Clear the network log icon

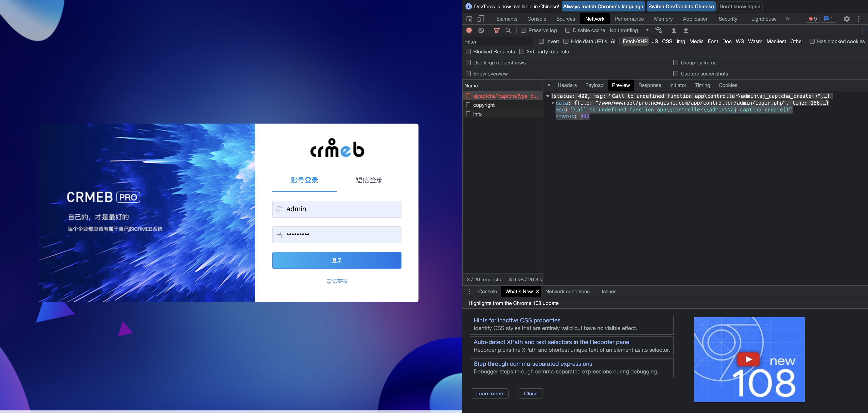click(481, 30)
